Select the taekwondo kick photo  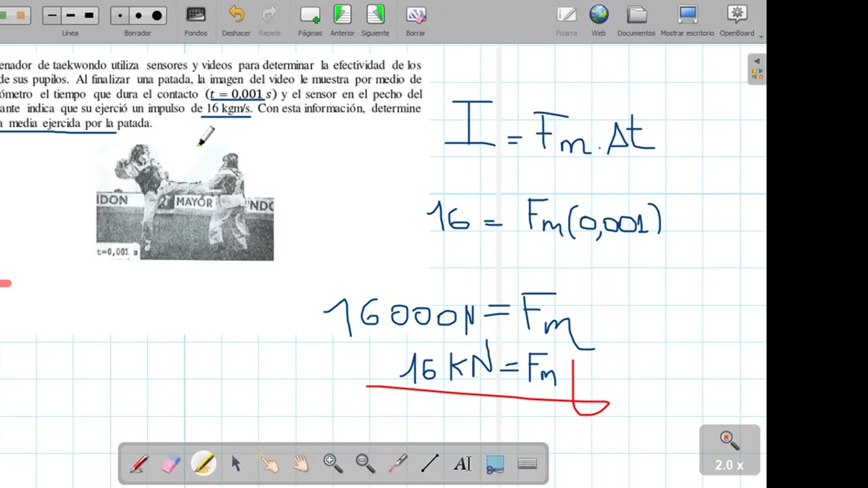coord(185,203)
